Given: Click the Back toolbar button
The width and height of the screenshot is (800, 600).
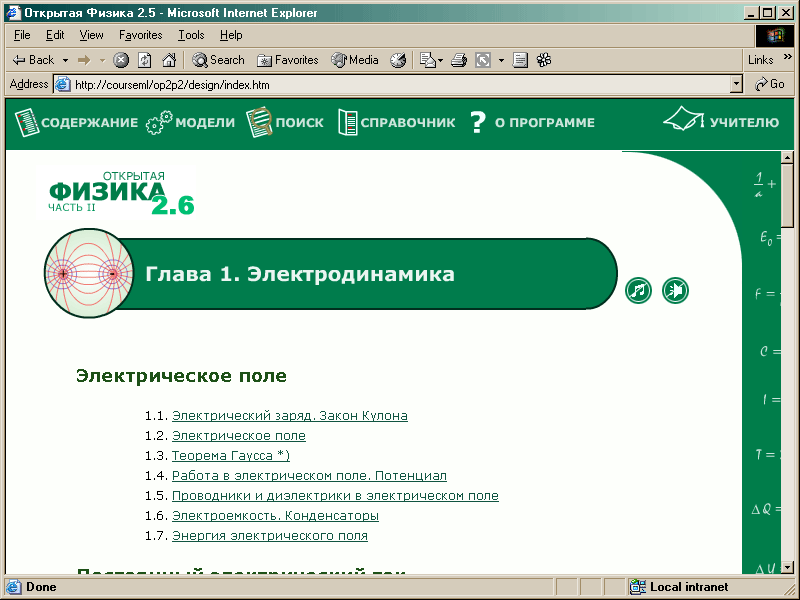Looking at the screenshot, I should click(x=34, y=60).
